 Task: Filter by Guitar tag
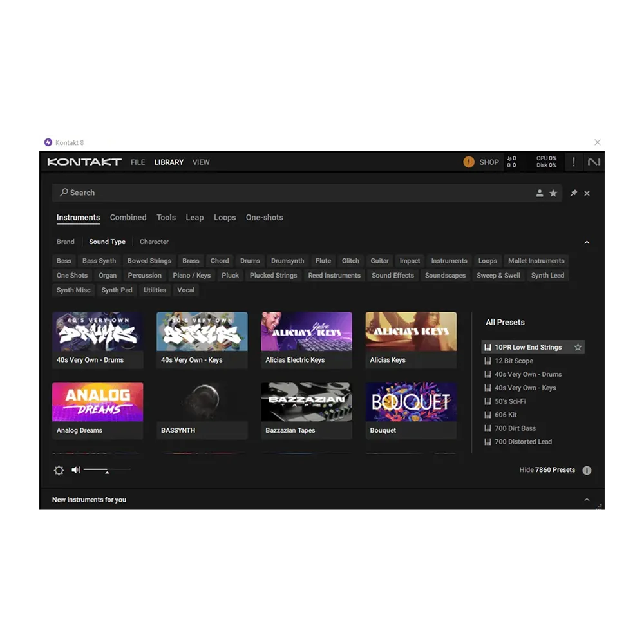379,261
